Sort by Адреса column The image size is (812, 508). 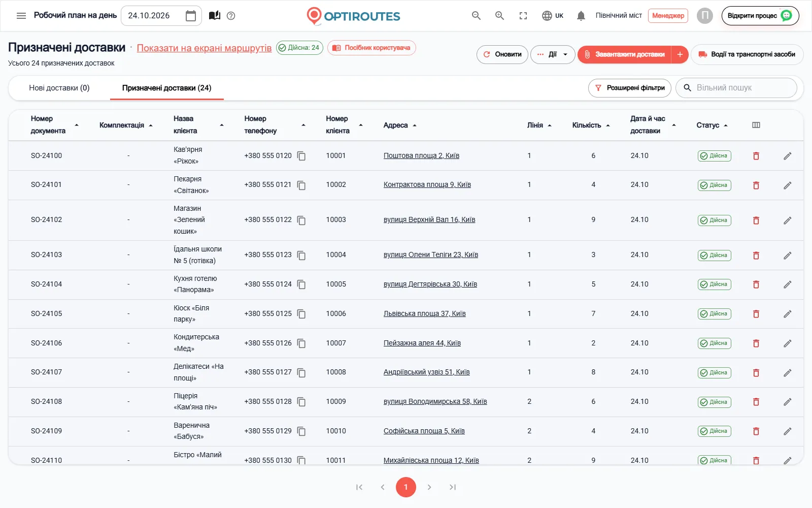point(400,125)
